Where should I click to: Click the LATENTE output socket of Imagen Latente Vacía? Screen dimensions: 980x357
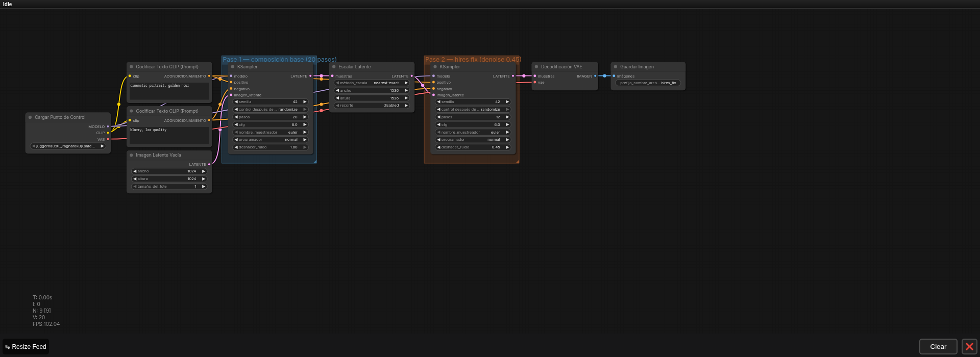tap(209, 164)
